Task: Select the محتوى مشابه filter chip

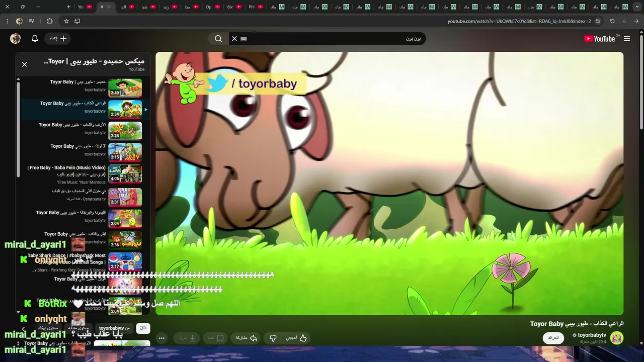Action: 79,328
